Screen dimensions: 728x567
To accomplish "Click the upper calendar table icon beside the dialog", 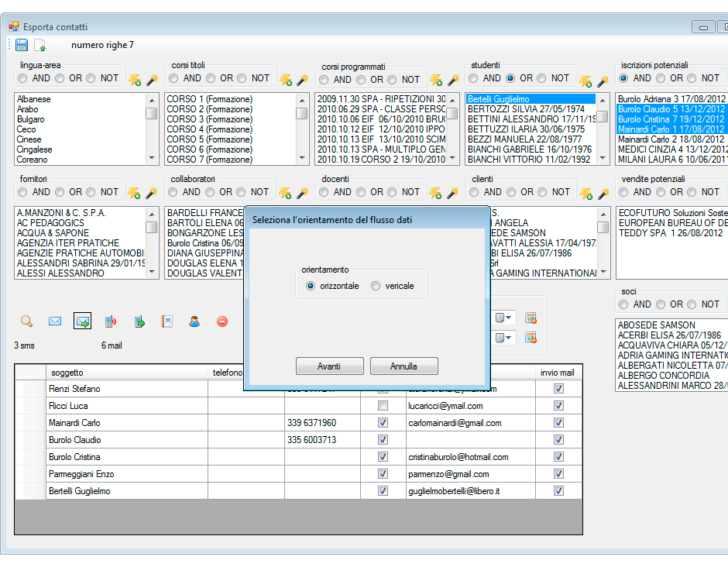I will 531,318.
